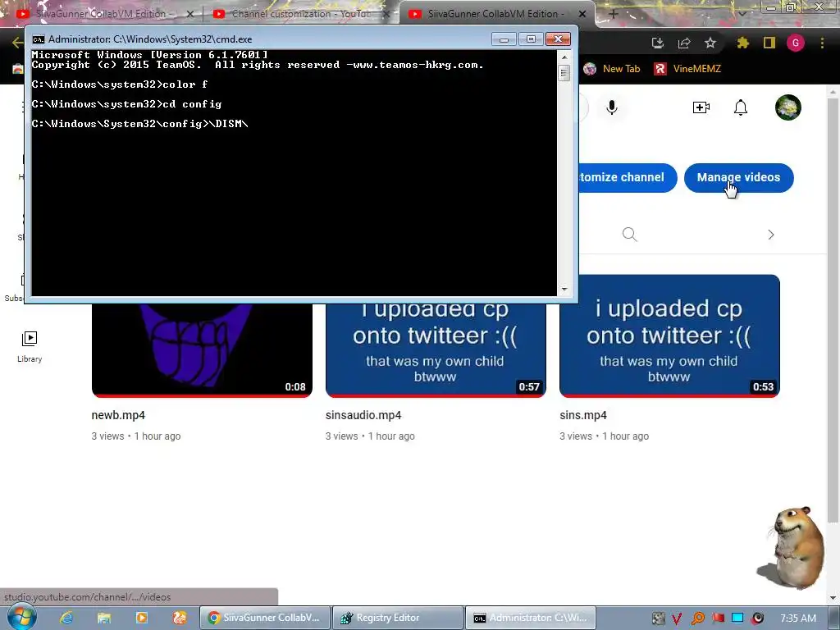
Task: Switch to SiivaGunner Chrome taskbar button
Action: [265, 618]
